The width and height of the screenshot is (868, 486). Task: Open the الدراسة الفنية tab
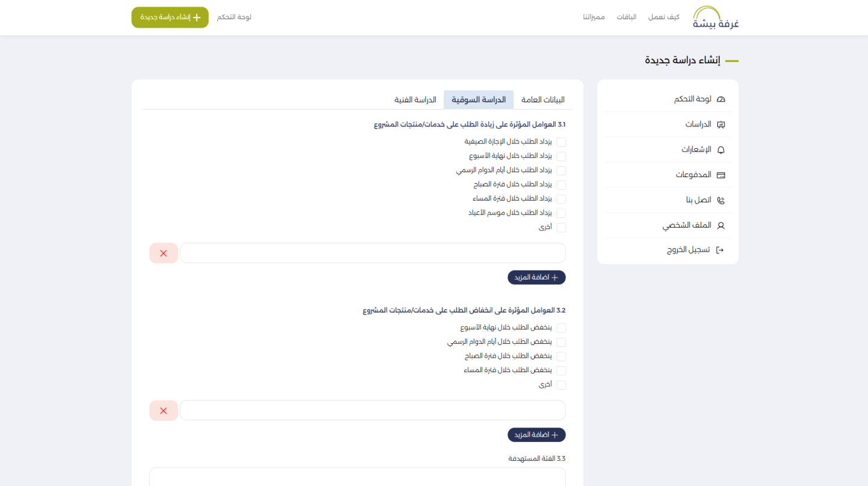pyautogui.click(x=415, y=100)
